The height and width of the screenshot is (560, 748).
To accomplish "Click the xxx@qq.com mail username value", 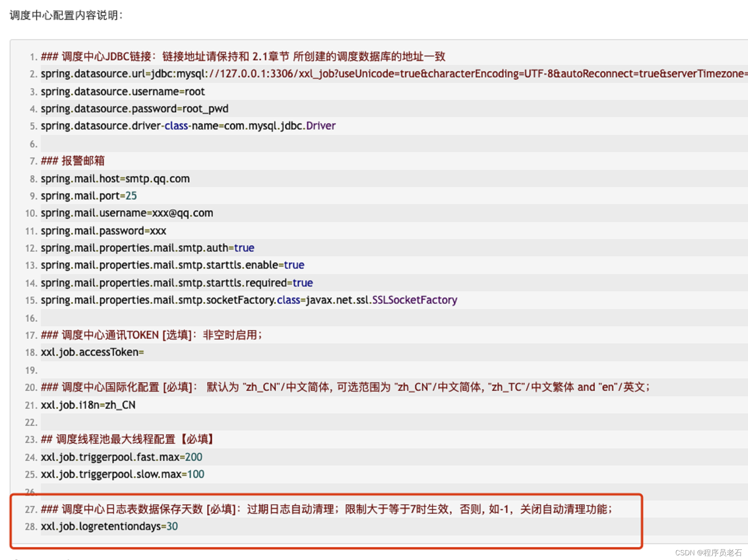I will tap(182, 213).
